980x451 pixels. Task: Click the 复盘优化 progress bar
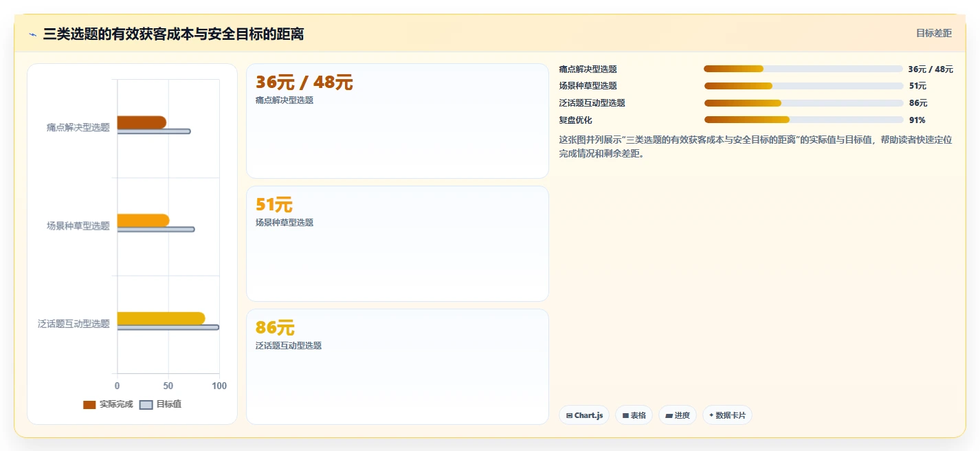(803, 120)
